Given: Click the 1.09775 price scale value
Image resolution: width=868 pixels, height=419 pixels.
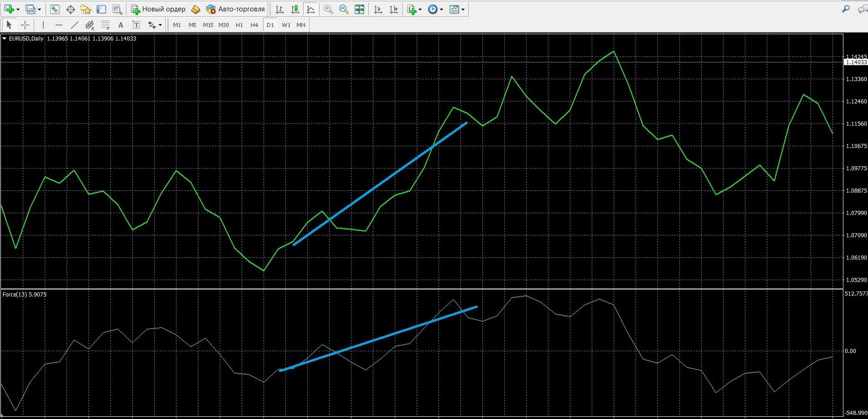Looking at the screenshot, I should click(856, 169).
